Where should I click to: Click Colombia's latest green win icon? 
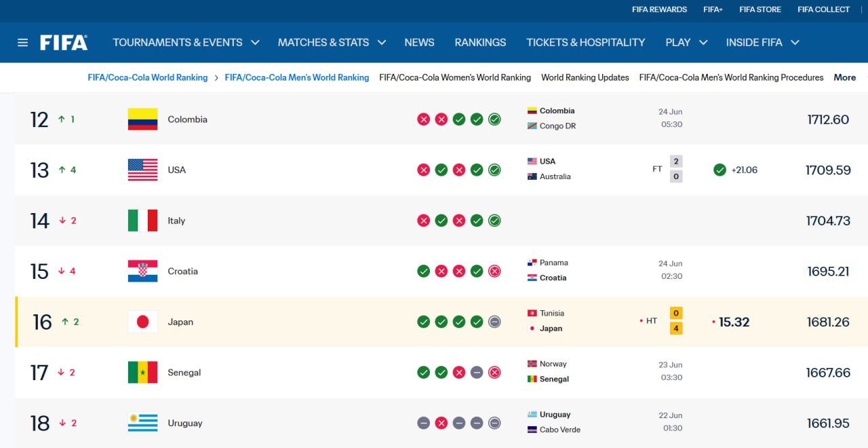click(x=494, y=119)
